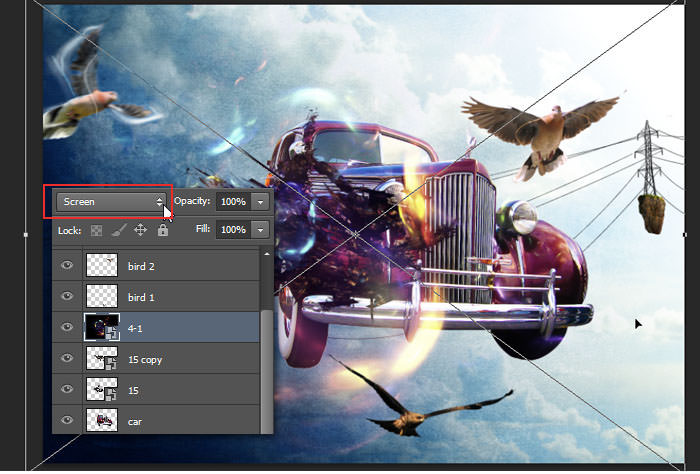Toggle lock transparent pixels icon
The image size is (700, 474).
point(96,230)
